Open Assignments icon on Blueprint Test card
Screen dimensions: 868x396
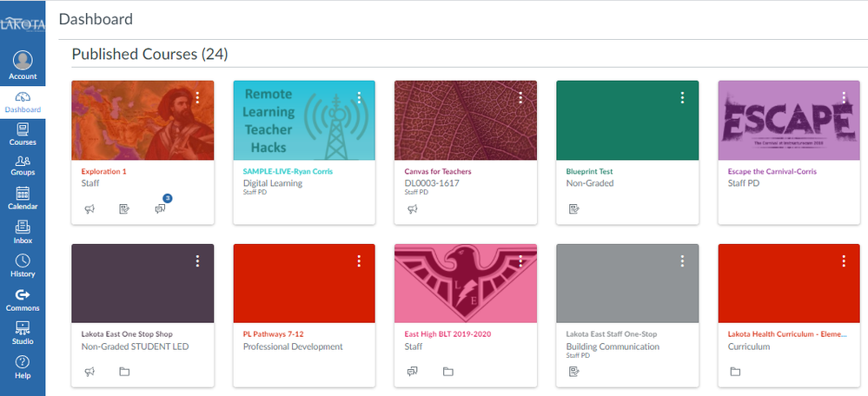point(574,209)
